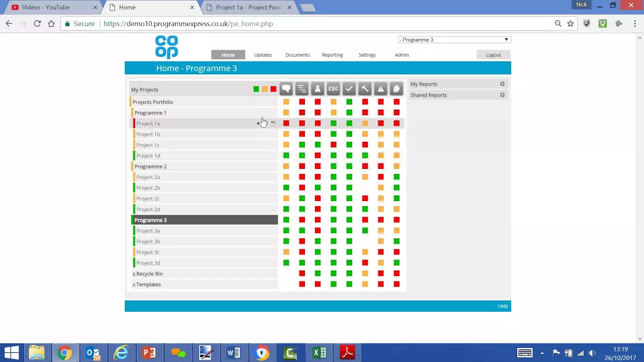Open Excel from the taskbar

coord(319,352)
